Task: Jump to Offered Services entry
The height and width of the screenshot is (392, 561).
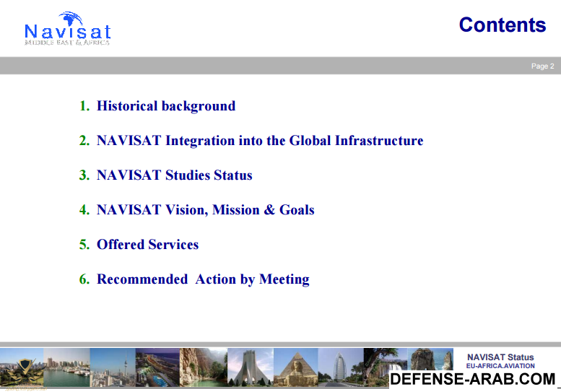Action: (x=147, y=245)
